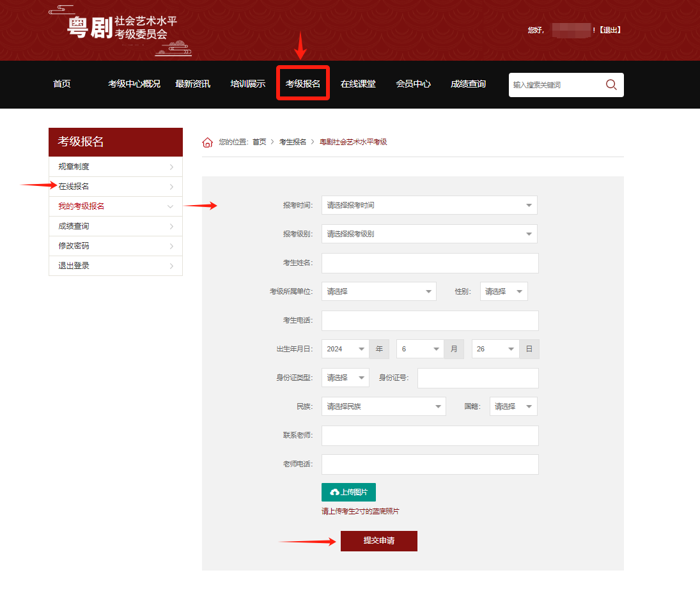Click the chevron next to 规章制度
Screen dimensions: 700x598
pyautogui.click(x=171, y=167)
